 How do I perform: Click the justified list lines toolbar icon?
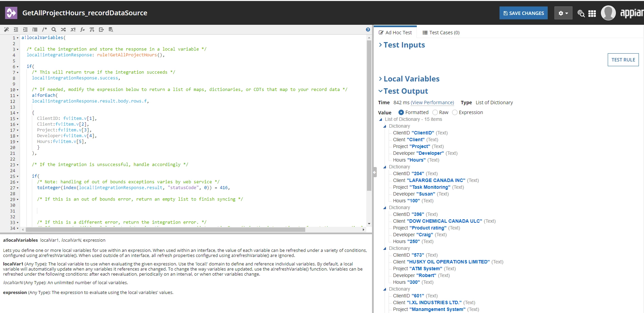click(35, 30)
